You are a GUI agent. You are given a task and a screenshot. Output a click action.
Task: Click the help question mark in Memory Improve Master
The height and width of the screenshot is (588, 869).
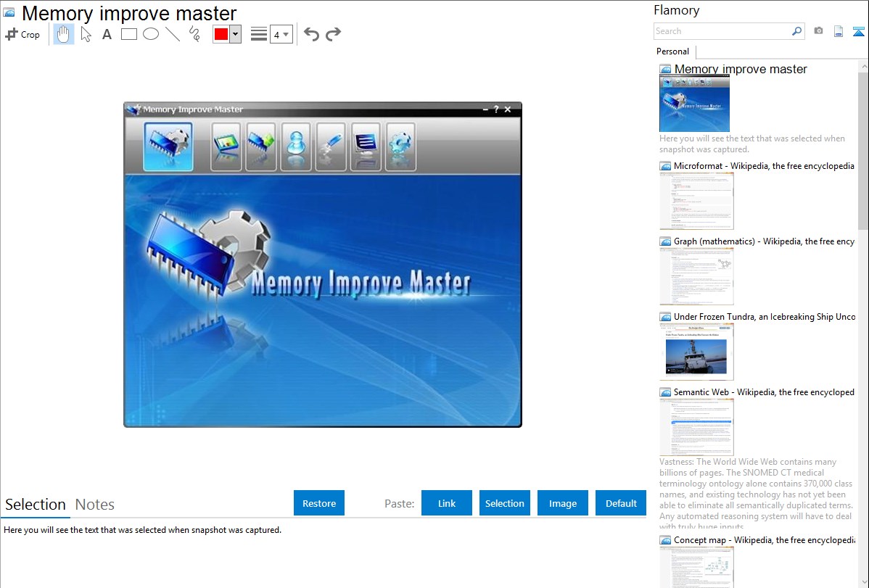click(x=496, y=109)
